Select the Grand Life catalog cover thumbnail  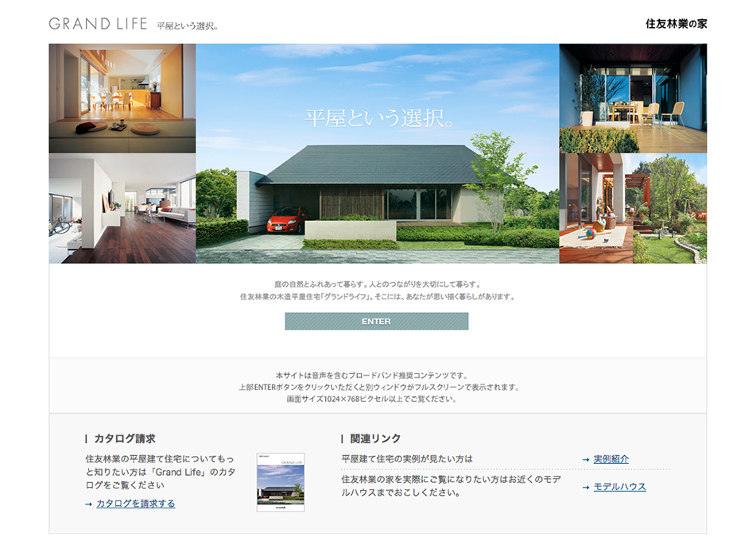[x=281, y=482]
